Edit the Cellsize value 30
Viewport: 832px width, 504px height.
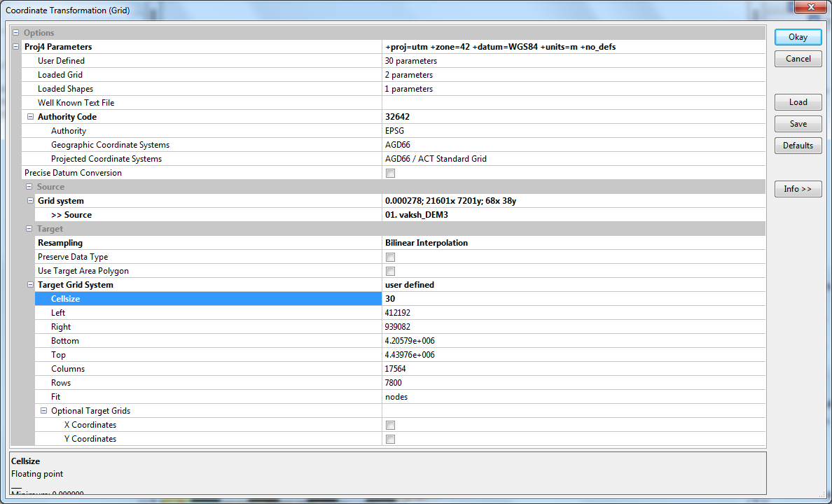(574, 299)
